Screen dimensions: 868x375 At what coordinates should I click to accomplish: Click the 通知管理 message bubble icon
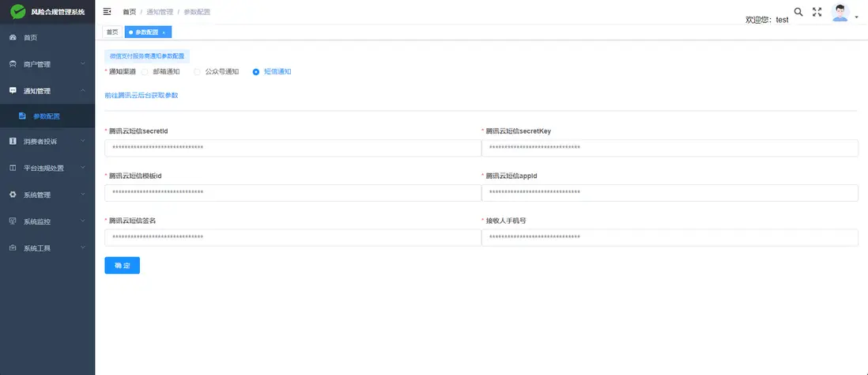tap(13, 90)
